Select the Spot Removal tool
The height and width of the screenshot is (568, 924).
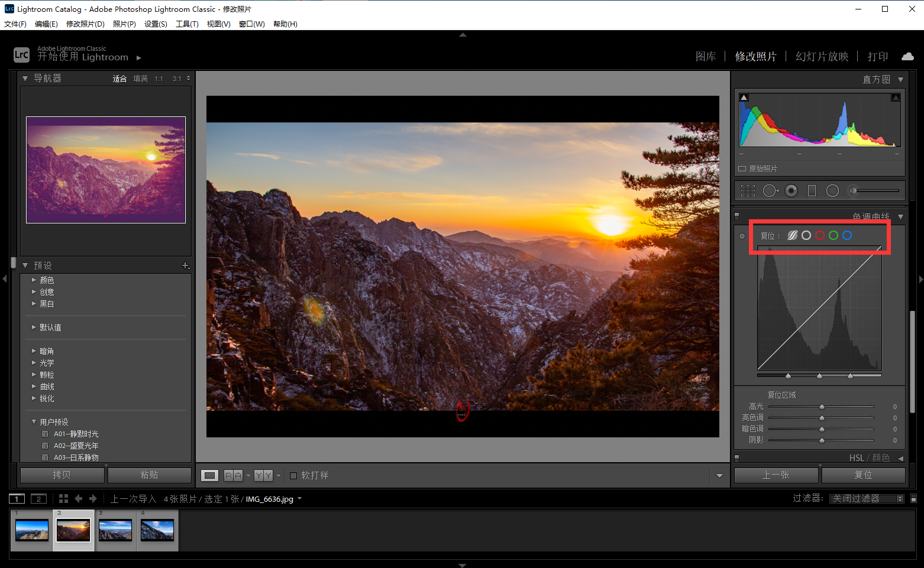pos(770,190)
